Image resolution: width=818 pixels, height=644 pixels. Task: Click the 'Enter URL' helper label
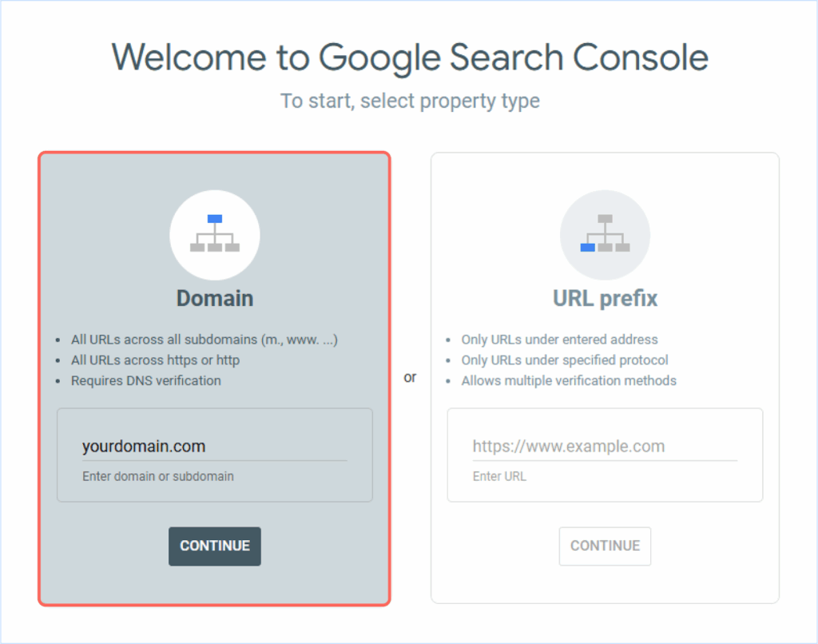pyautogui.click(x=499, y=476)
